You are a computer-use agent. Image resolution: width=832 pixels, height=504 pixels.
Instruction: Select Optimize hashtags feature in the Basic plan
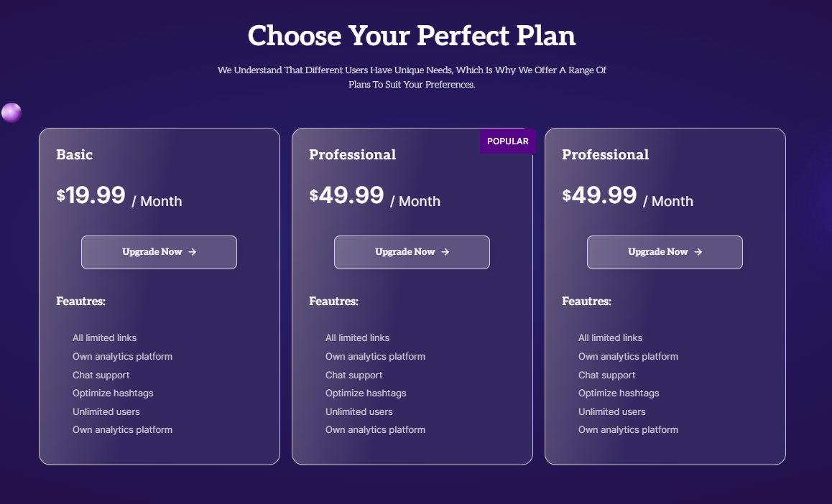coord(113,393)
